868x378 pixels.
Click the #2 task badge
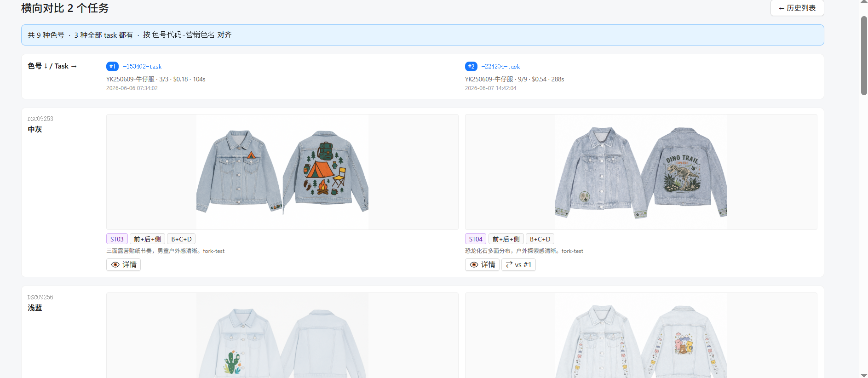point(471,67)
